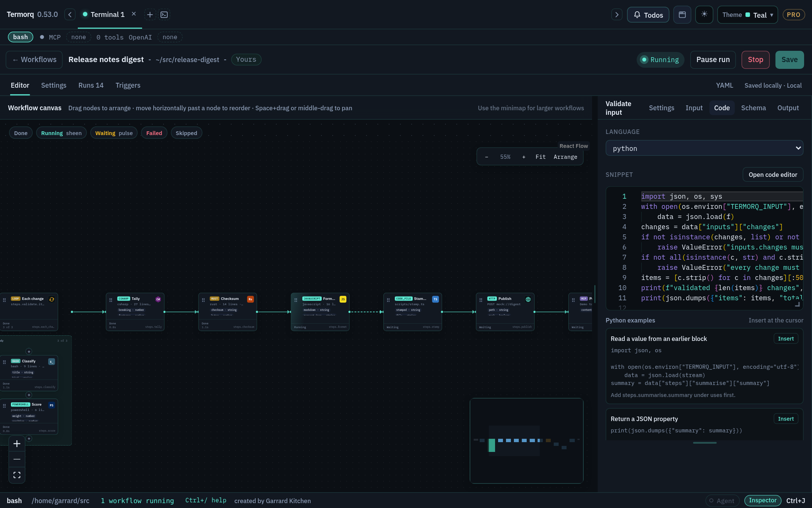Go back to Workflows
Screen dimensions: 812x508
point(34,60)
